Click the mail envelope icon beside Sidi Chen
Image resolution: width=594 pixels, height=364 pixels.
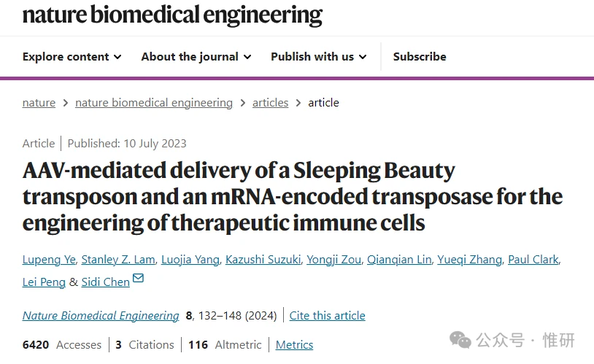tap(138, 278)
